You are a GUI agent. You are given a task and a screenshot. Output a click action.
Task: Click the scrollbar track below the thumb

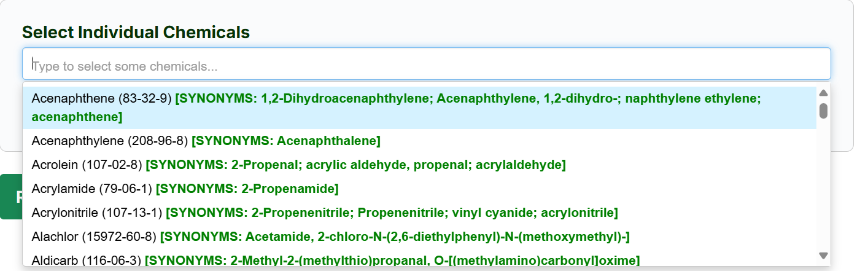point(824,184)
